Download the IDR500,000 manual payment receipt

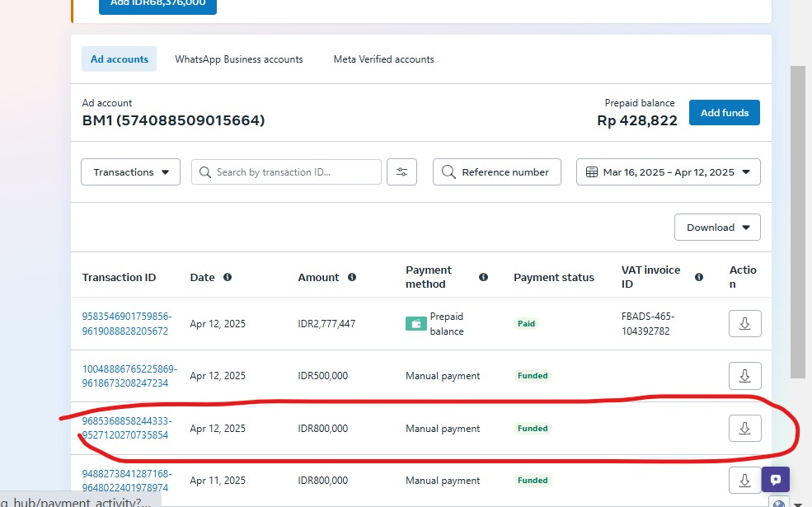point(744,376)
